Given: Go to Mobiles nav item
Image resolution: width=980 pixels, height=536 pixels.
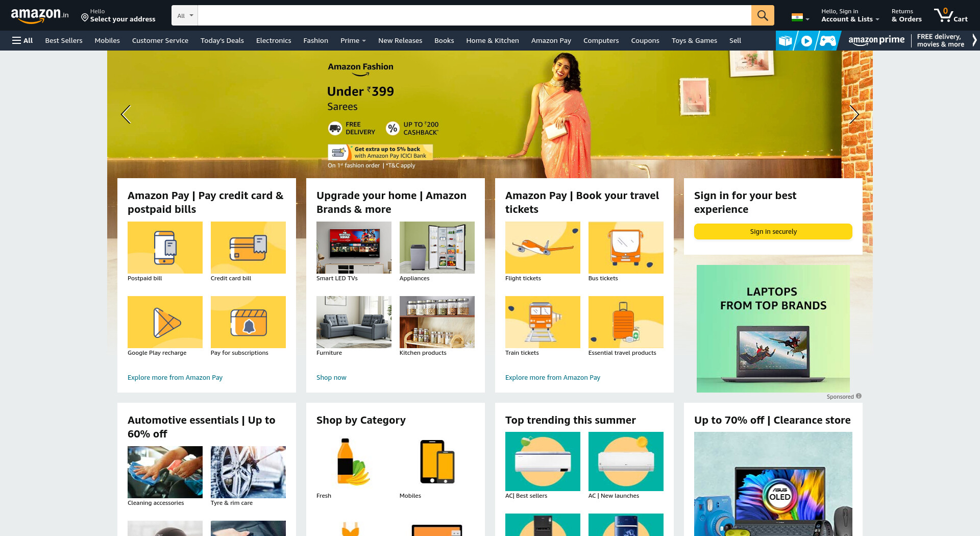Looking at the screenshot, I should click(x=107, y=40).
